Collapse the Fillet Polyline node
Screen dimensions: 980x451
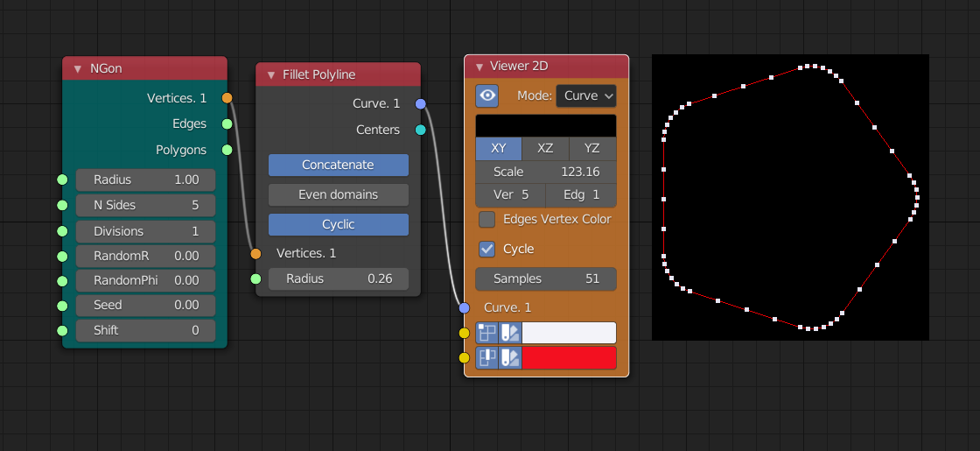[x=270, y=74]
